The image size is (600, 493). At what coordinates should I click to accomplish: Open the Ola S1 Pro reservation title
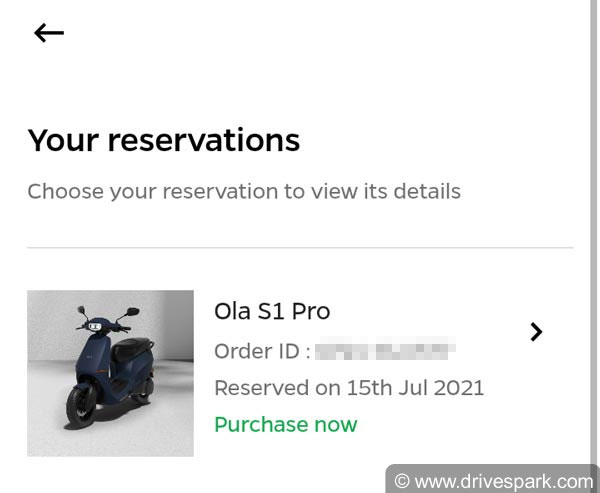point(272,311)
